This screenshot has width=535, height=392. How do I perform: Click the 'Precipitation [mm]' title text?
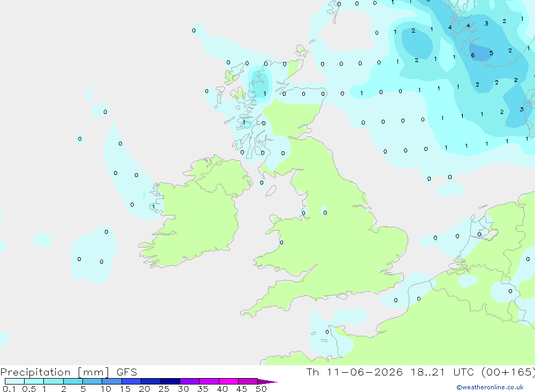coord(55,372)
